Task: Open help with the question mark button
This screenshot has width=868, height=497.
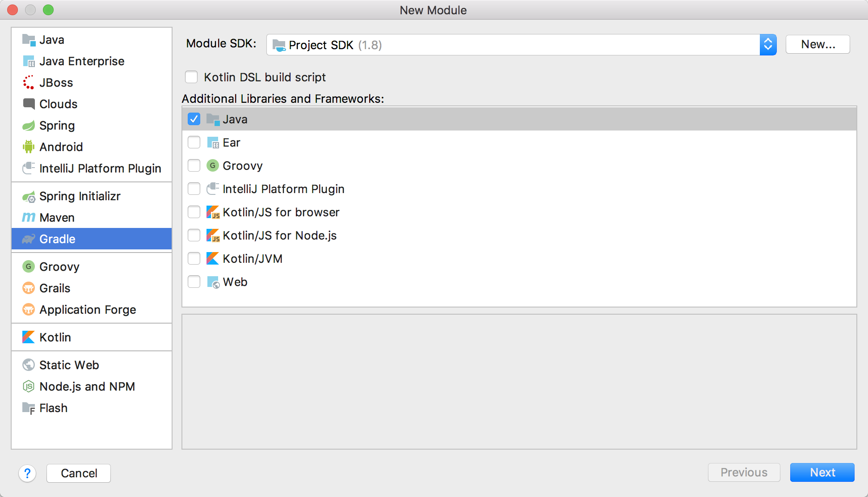Action: [x=27, y=473]
